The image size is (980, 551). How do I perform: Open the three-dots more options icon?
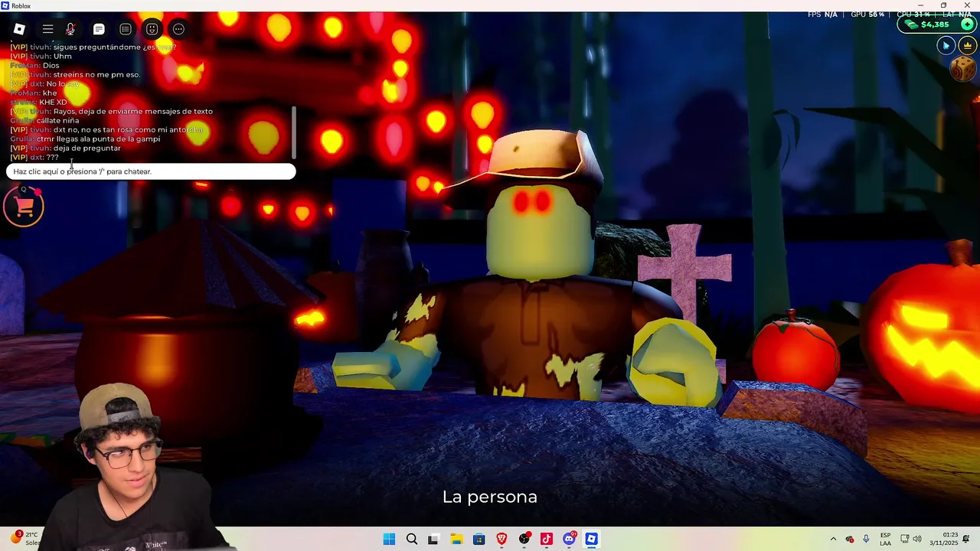178,29
